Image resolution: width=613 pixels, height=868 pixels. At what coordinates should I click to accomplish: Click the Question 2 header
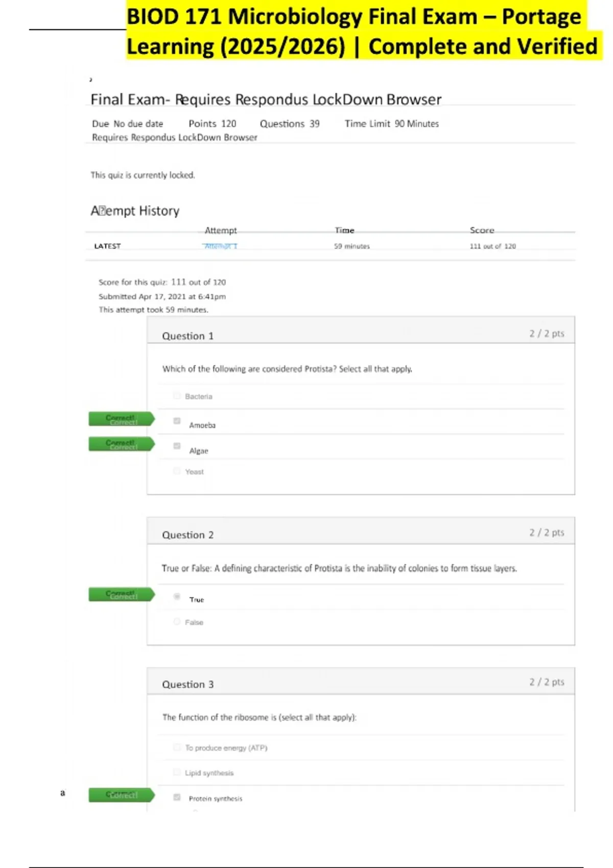coord(188,535)
